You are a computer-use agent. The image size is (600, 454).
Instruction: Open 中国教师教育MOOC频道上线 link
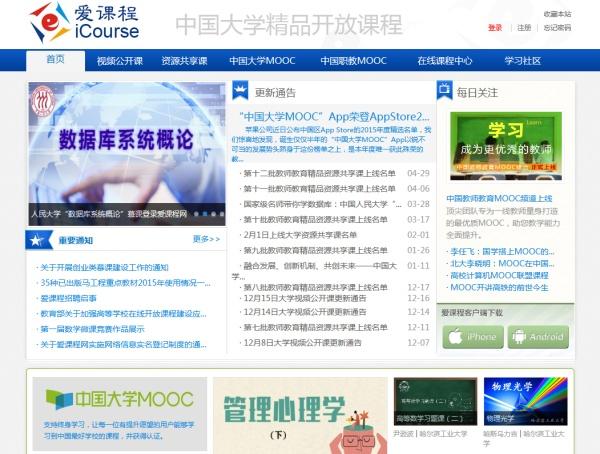pyautogui.click(x=499, y=198)
